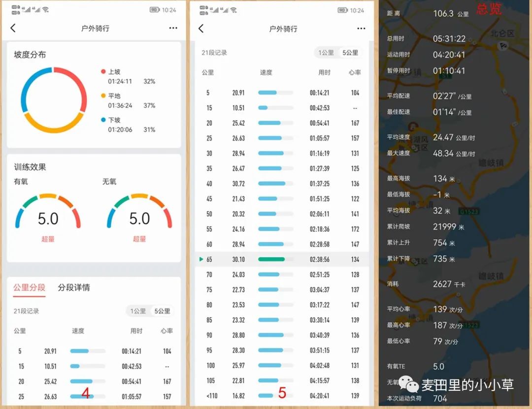
Task: Tap heart rate 172 value
Action: click(355, 229)
